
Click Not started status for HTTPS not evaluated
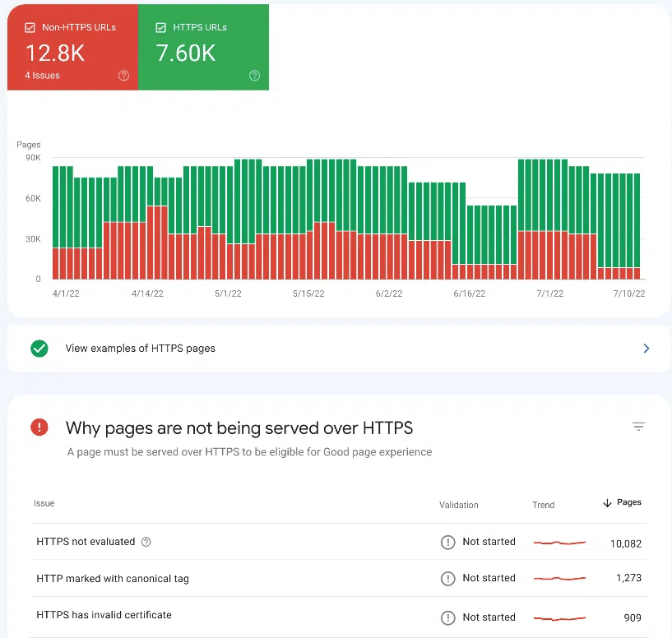click(489, 542)
